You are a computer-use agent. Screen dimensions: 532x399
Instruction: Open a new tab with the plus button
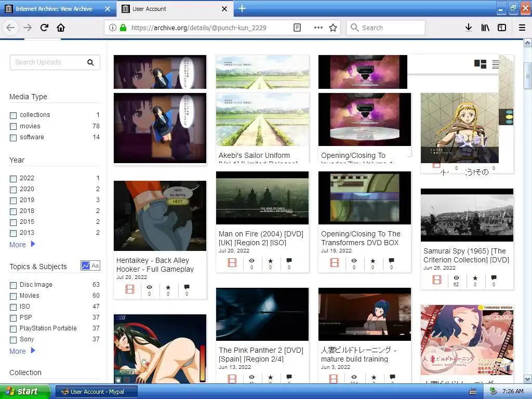[x=242, y=8]
